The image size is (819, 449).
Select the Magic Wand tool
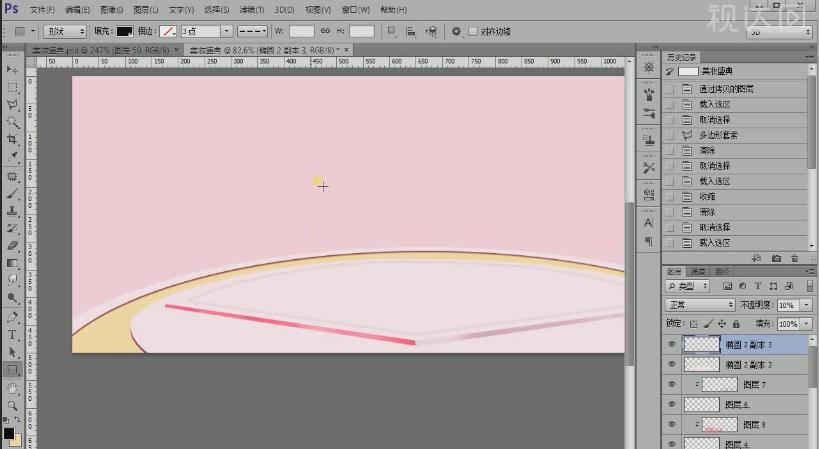[x=12, y=122]
